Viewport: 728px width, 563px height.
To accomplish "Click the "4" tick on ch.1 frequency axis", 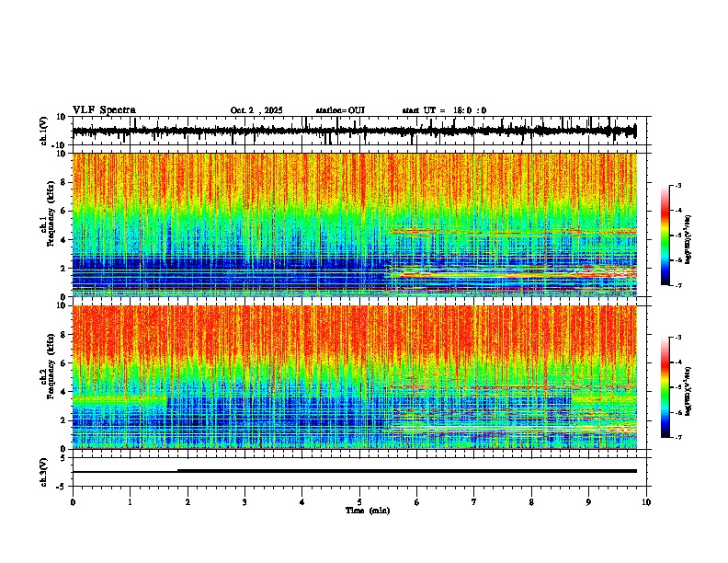I will [x=64, y=240].
